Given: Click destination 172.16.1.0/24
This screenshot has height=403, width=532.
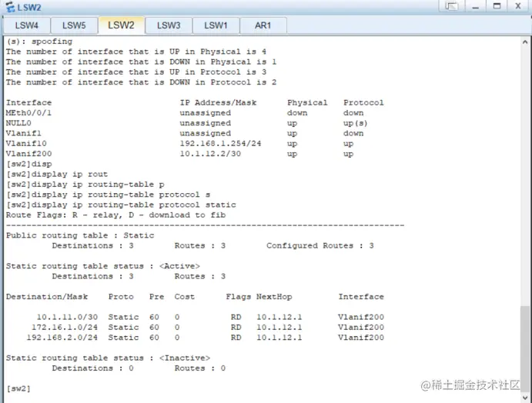Looking at the screenshot, I should pos(65,327).
